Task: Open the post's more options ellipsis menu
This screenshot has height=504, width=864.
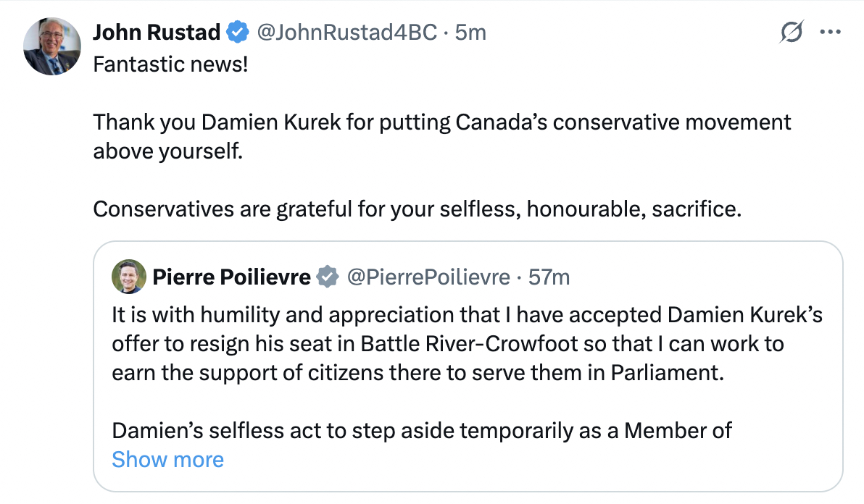Action: tap(828, 33)
